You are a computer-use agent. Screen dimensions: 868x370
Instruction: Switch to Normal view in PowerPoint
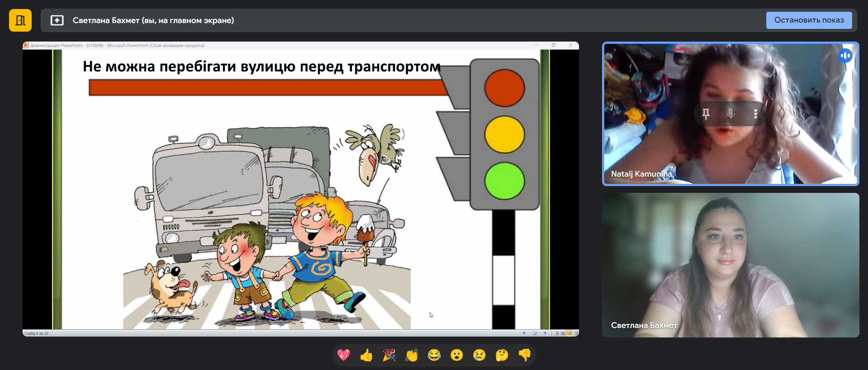point(556,333)
